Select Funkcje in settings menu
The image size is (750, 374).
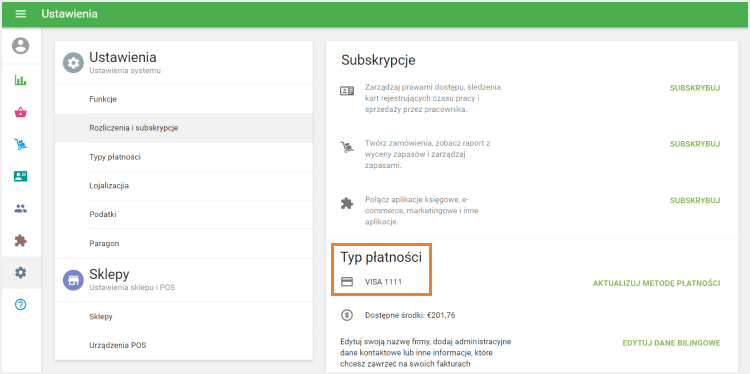click(184, 99)
